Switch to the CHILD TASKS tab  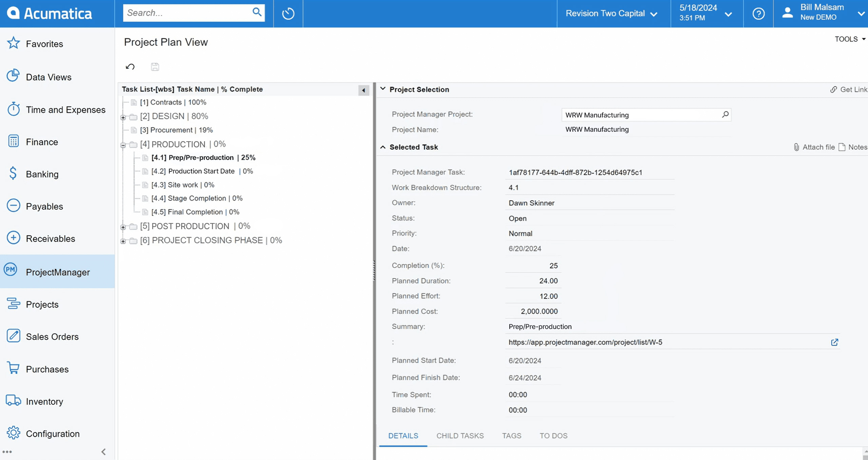tap(460, 436)
